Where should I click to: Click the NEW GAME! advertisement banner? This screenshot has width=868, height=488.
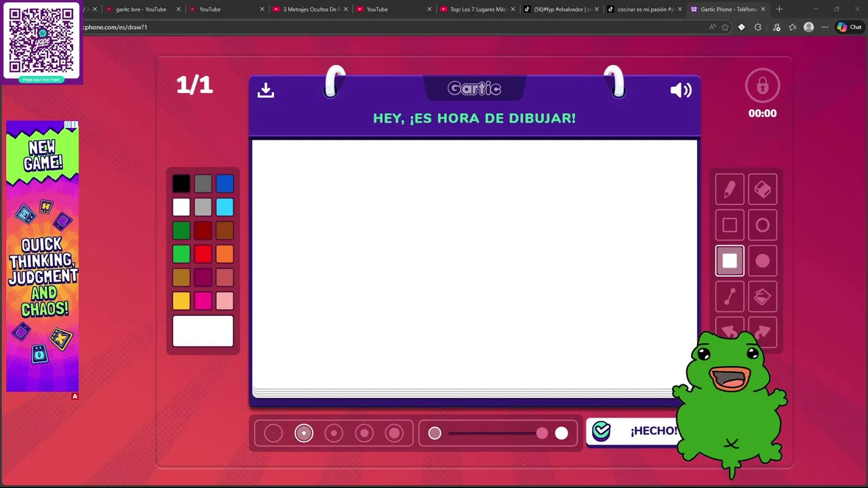[43, 256]
